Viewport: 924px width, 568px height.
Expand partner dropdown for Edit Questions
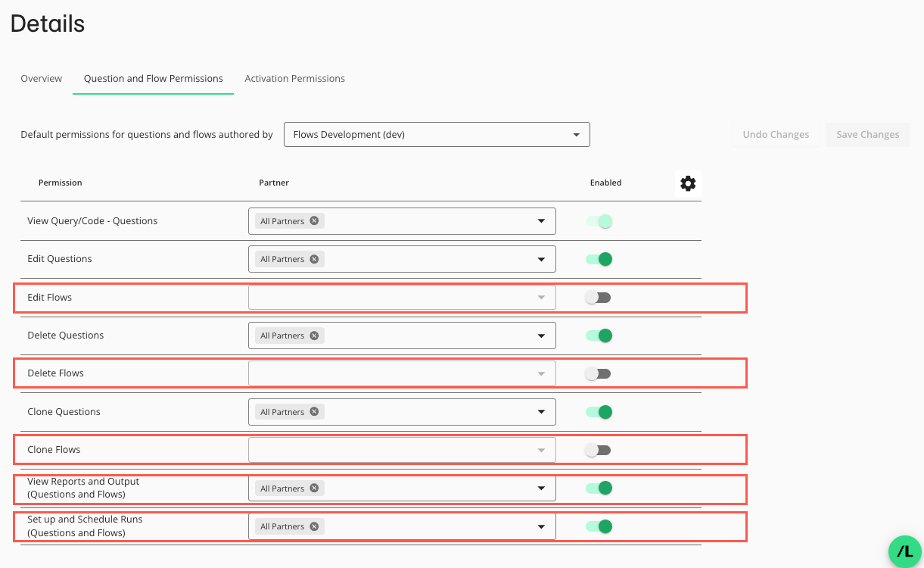[541, 259]
